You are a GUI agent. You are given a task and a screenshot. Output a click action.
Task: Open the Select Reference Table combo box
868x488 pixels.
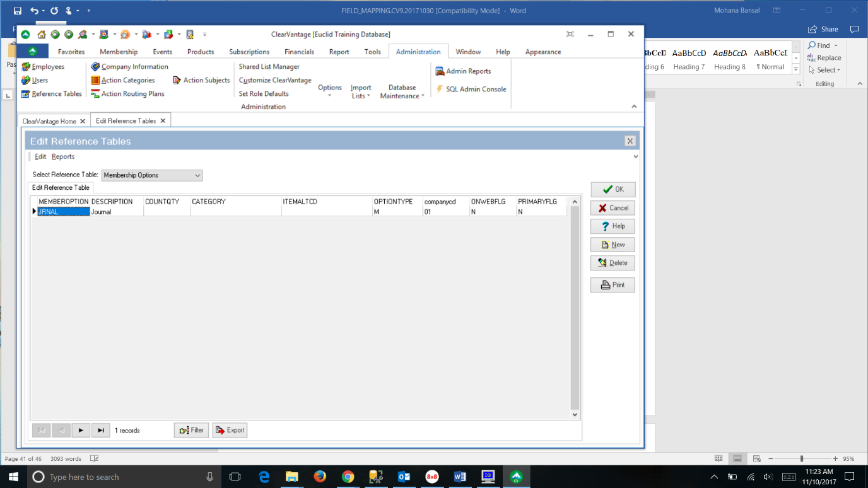(x=152, y=175)
